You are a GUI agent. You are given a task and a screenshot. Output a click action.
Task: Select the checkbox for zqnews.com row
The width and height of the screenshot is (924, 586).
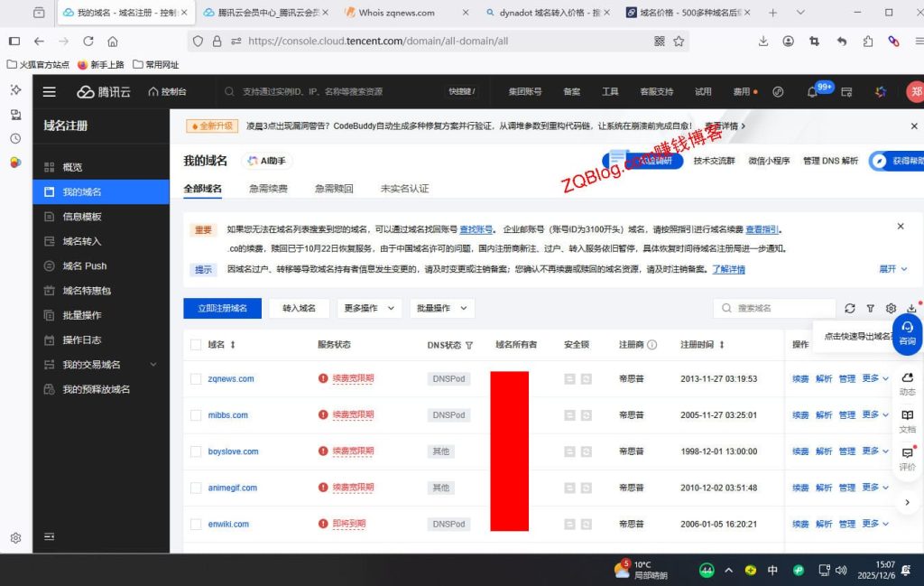point(197,378)
